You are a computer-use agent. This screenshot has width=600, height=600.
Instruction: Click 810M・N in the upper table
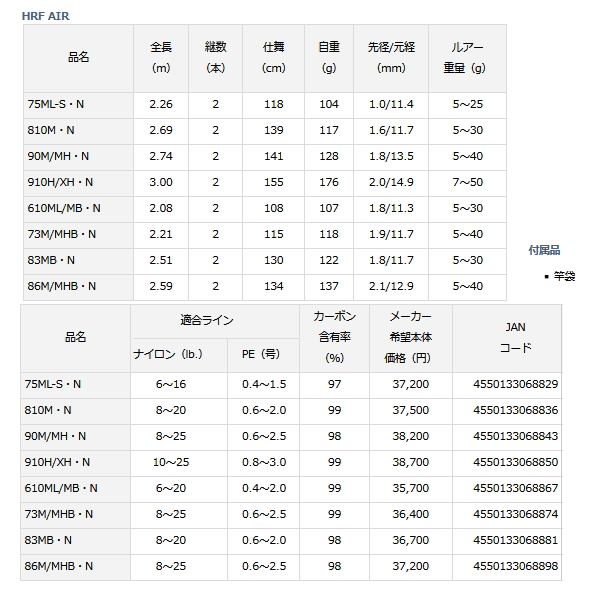coord(51,130)
